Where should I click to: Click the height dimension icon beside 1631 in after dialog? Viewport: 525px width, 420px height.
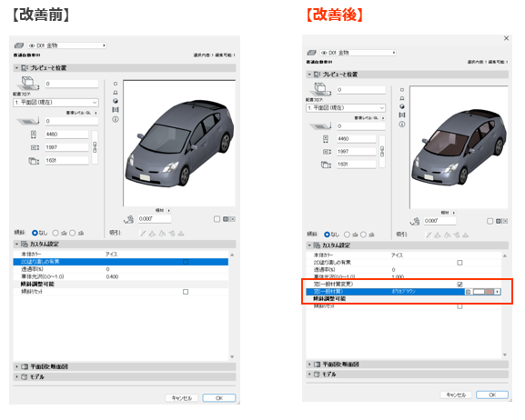click(x=326, y=165)
